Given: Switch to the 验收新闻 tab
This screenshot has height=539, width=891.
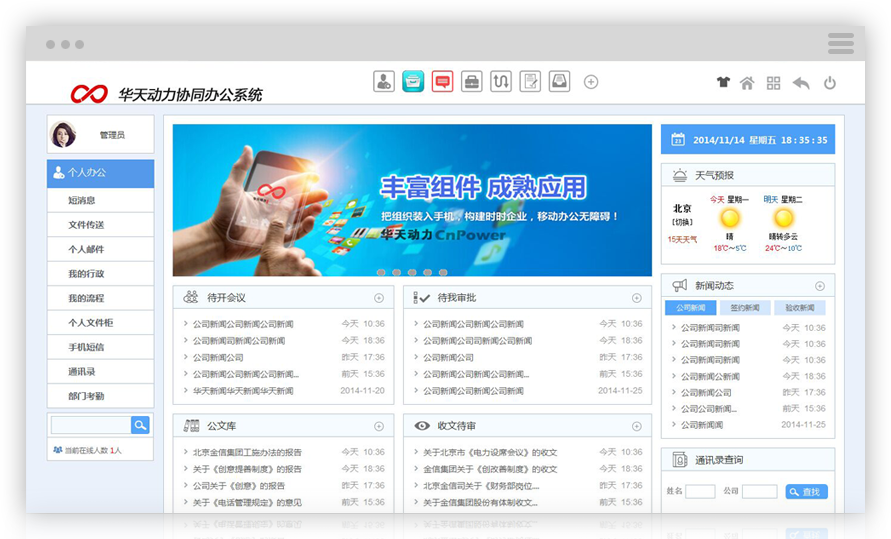Looking at the screenshot, I should pyautogui.click(x=800, y=308).
